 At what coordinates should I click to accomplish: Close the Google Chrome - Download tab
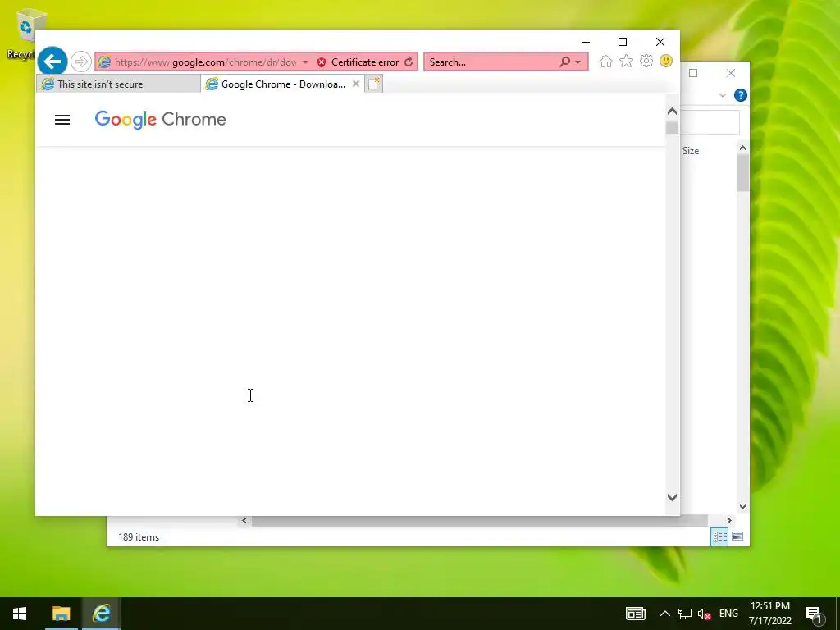point(356,84)
